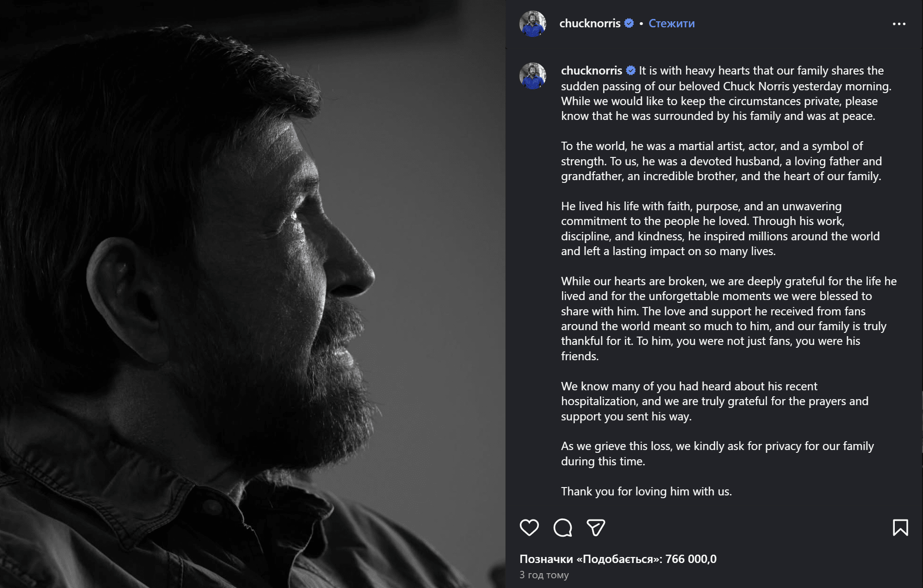
Task: Click the paragraph about his recent hospitalization
Action: (714, 401)
